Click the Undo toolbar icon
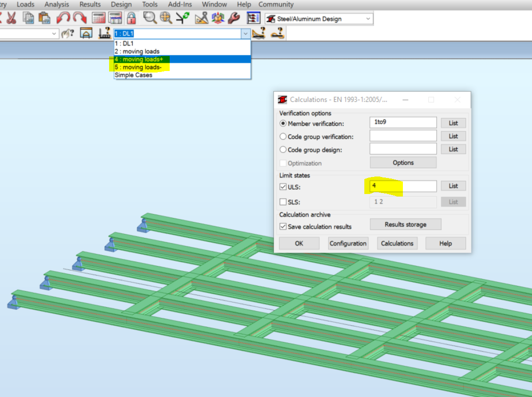This screenshot has width=532, height=397. (x=64, y=17)
